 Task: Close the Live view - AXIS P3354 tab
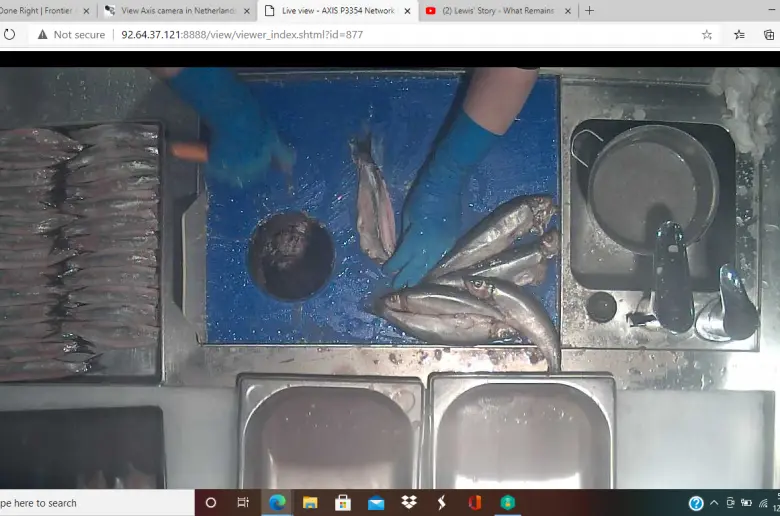pos(407,11)
